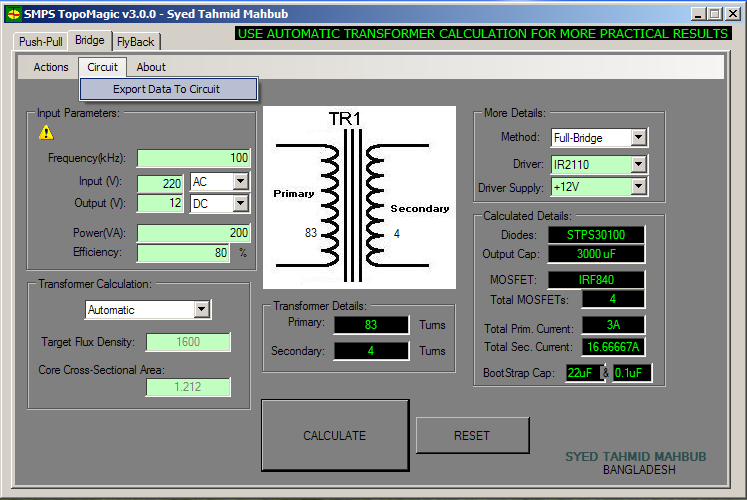Open the Actions menu
The image size is (747, 500).
click(x=51, y=67)
